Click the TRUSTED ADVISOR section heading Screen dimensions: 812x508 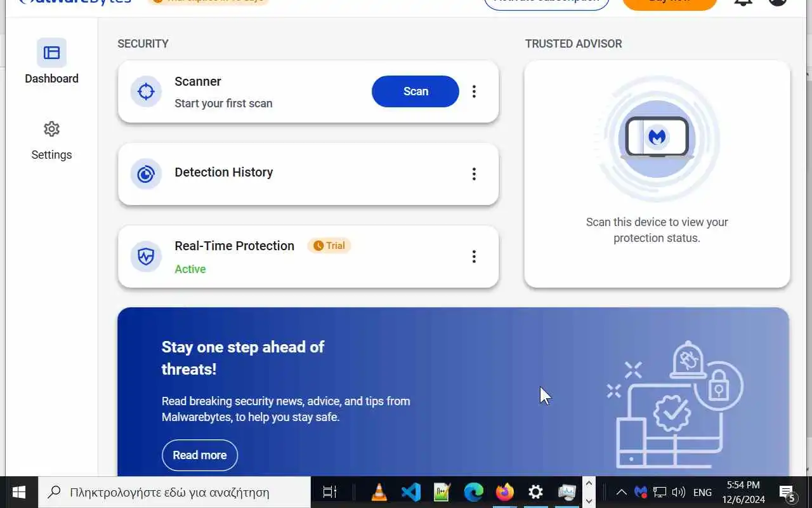tap(573, 44)
